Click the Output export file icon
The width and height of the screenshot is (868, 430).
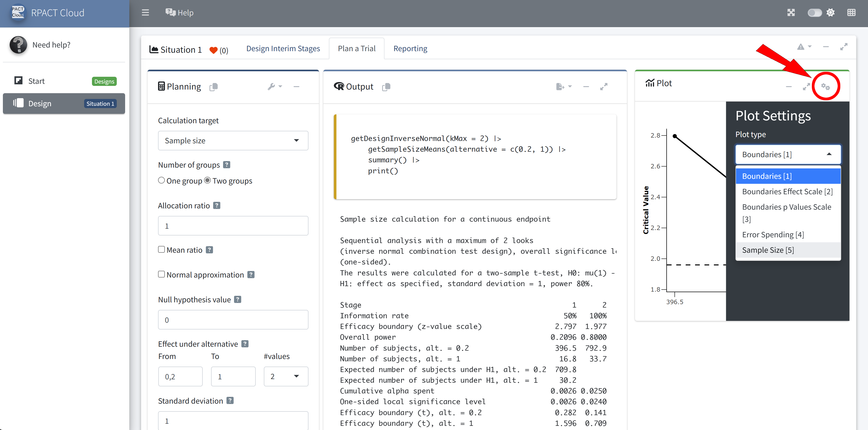[560, 86]
